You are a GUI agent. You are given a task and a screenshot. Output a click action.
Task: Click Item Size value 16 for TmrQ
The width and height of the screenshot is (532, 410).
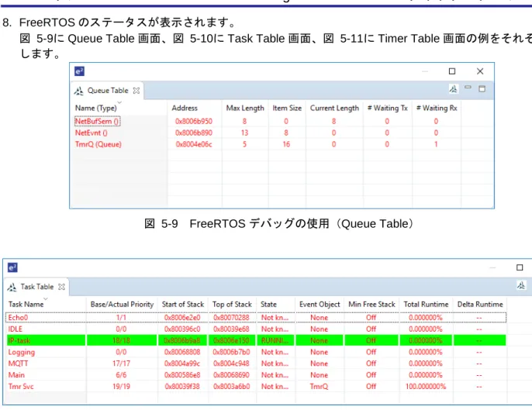coord(286,144)
